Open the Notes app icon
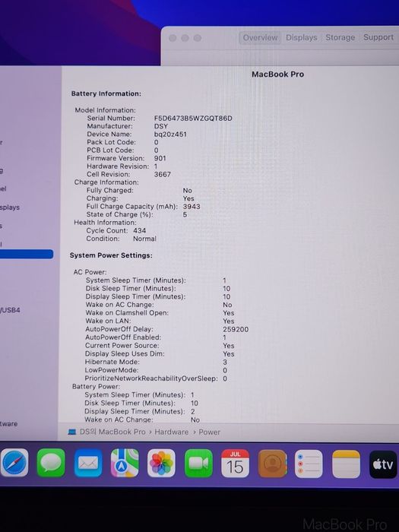The width and height of the screenshot is (399, 532). (x=346, y=464)
